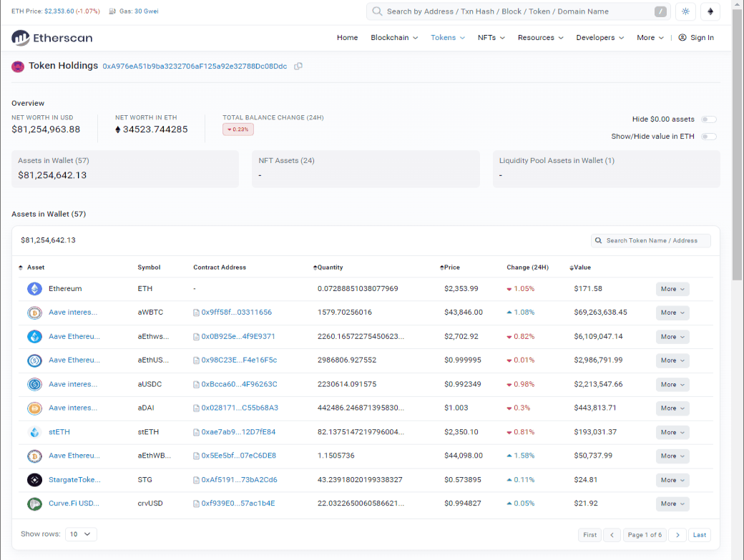Viewport: 744px width, 560px height.
Task: Jump to the Last page
Action: click(x=700, y=535)
